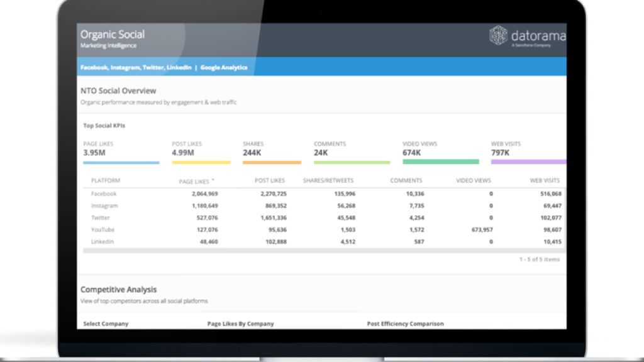Viewport: 644px width, 362px height.
Task: Click the WEB VISITS column header in table
Action: (x=544, y=181)
